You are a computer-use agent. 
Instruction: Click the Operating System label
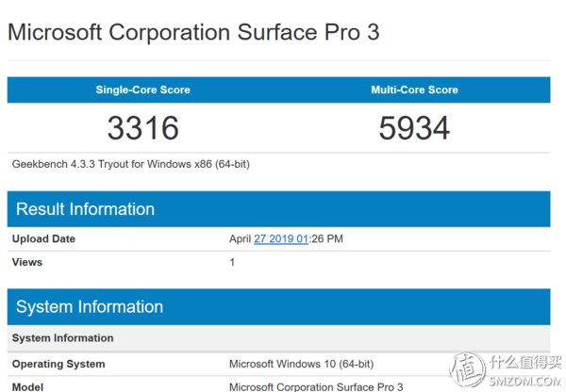[58, 364]
